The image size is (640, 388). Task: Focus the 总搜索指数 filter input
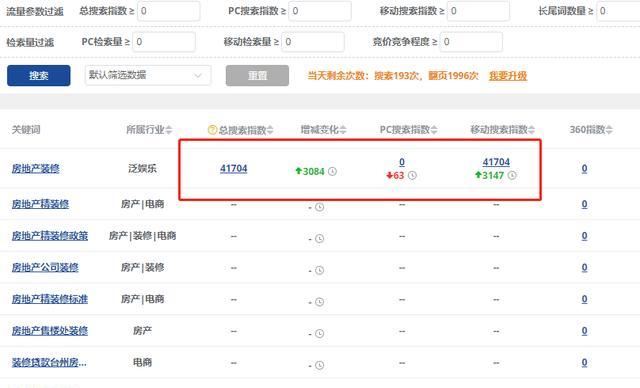point(169,11)
